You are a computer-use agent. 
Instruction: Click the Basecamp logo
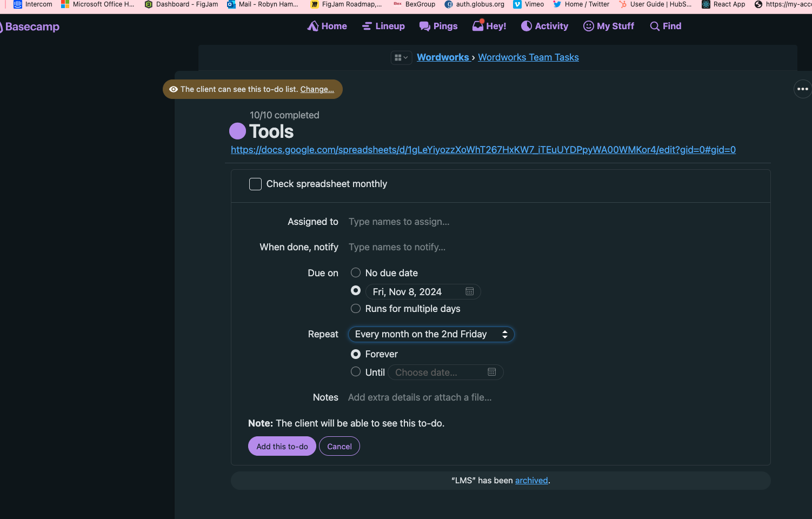pyautogui.click(x=31, y=27)
